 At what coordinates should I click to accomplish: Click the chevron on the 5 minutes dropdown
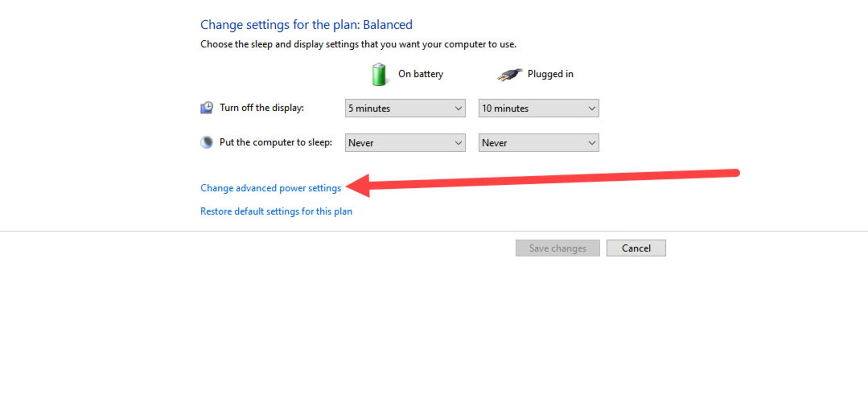[458, 108]
